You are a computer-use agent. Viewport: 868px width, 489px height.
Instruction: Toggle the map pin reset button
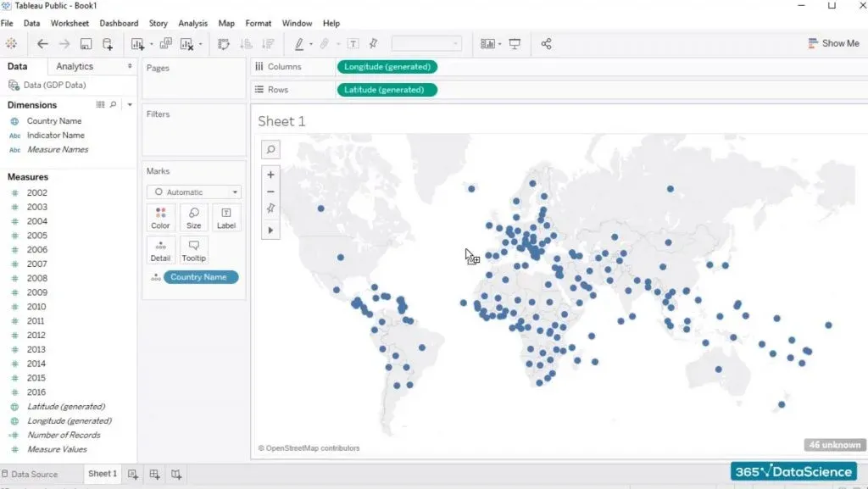click(x=270, y=209)
